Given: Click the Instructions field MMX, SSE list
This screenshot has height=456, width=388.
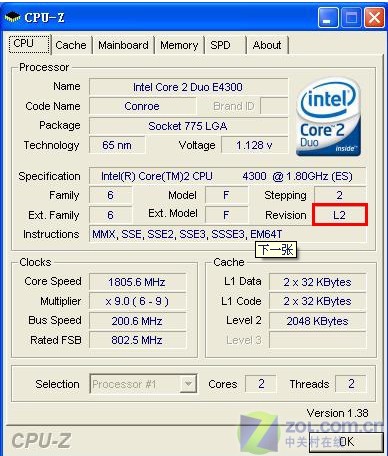Looking at the screenshot, I should coord(227,234).
